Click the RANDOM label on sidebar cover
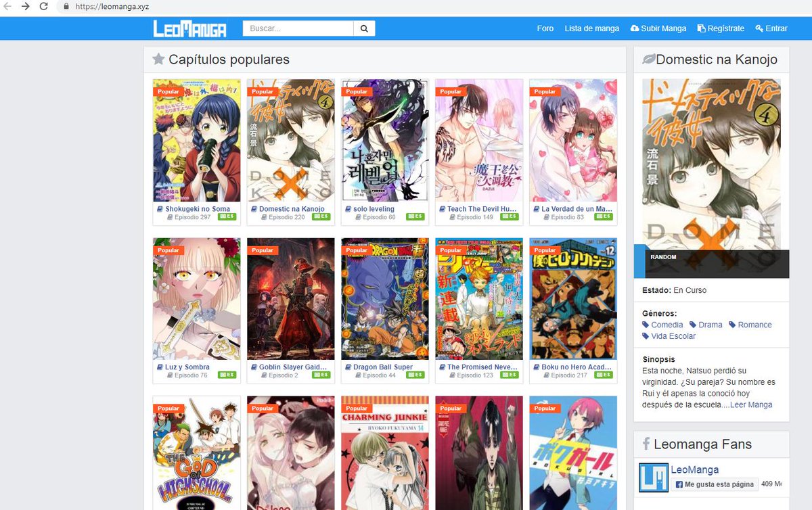Screen dimensions: 812x510 click(663, 257)
